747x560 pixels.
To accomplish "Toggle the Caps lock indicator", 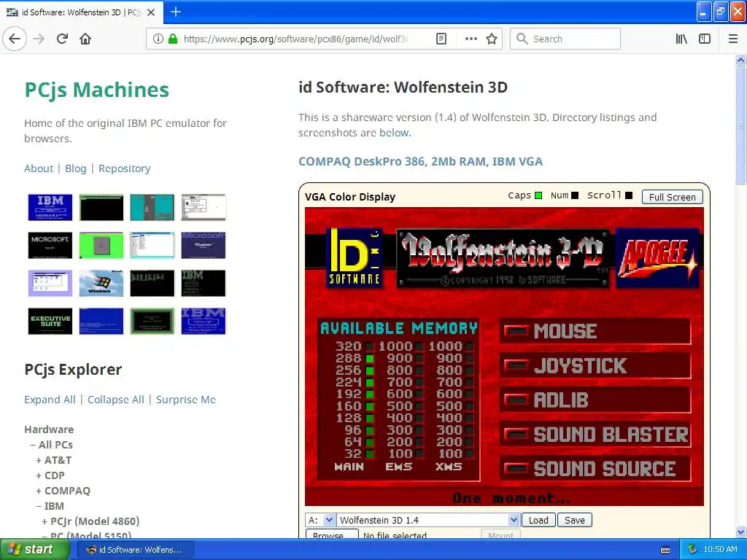I will (x=538, y=195).
